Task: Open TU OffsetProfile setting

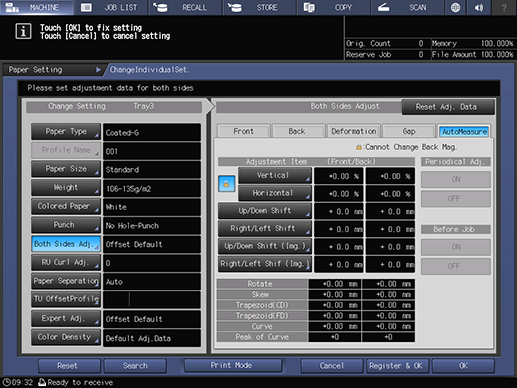Action: (66, 299)
